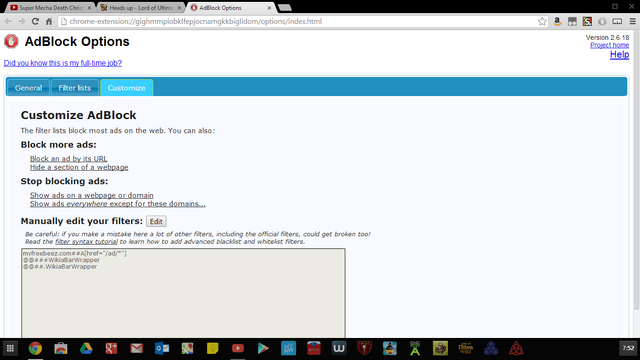This screenshot has height=360, width=640.
Task: Click the greyed AdBlock toolbar icon
Action: (602, 21)
